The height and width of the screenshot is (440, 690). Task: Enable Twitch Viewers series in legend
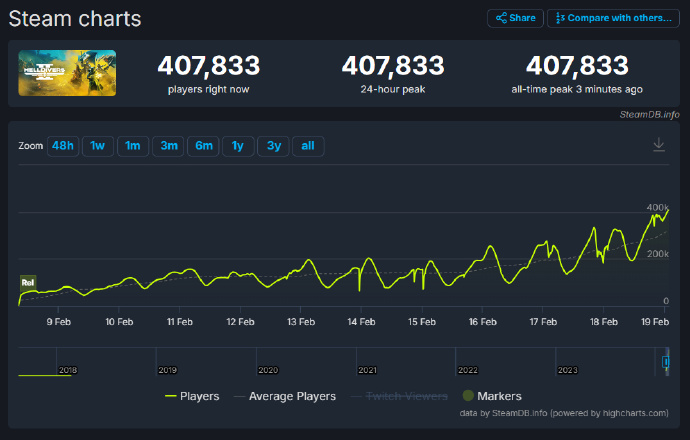[x=400, y=396]
